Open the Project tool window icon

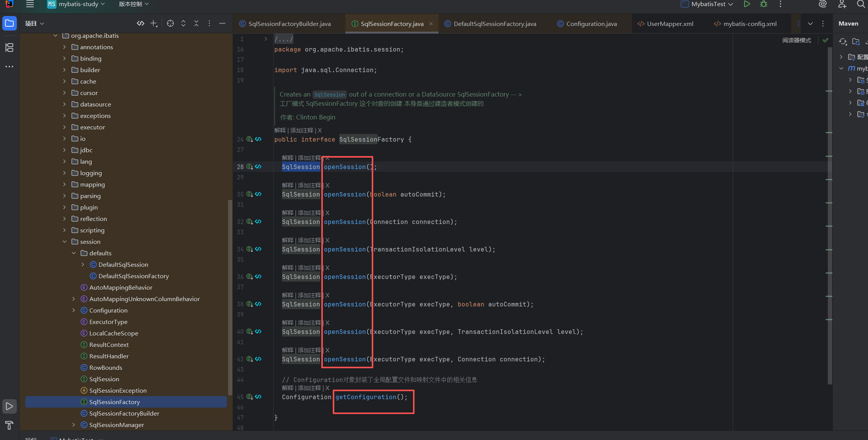[x=10, y=24]
